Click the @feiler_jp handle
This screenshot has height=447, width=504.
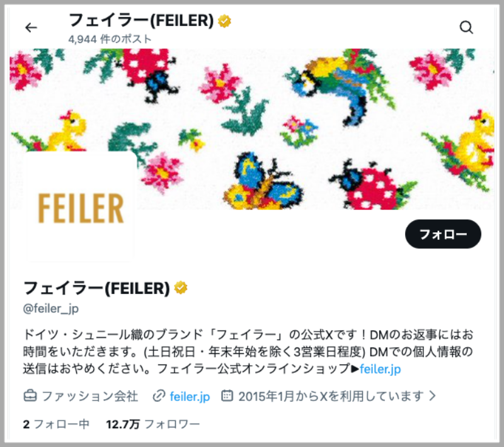tap(51, 308)
